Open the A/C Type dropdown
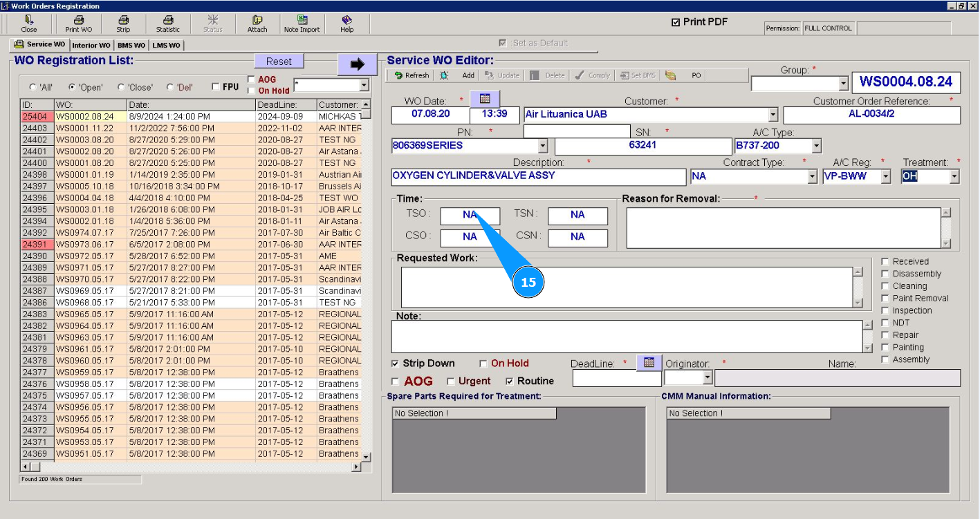980x519 pixels. coord(817,146)
